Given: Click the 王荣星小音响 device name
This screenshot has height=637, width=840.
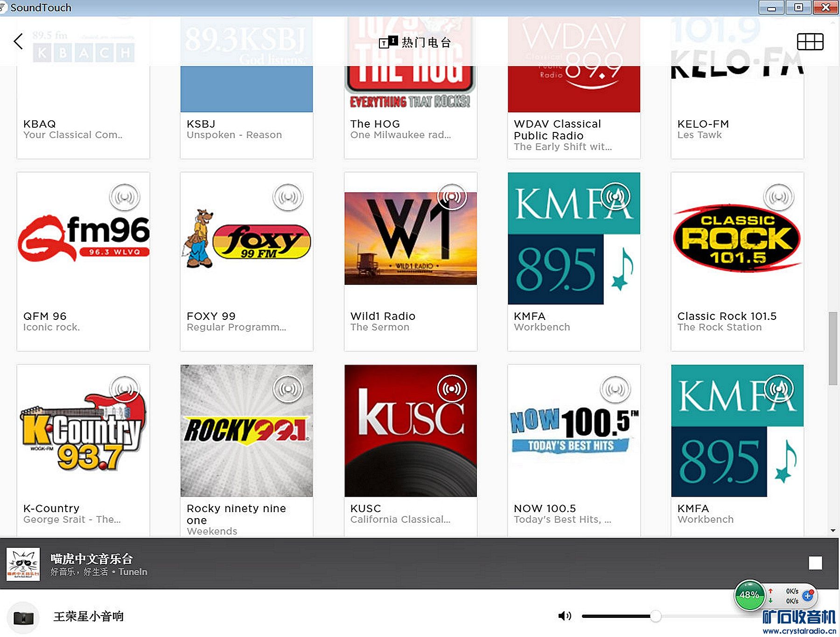Looking at the screenshot, I should pyautogui.click(x=89, y=616).
